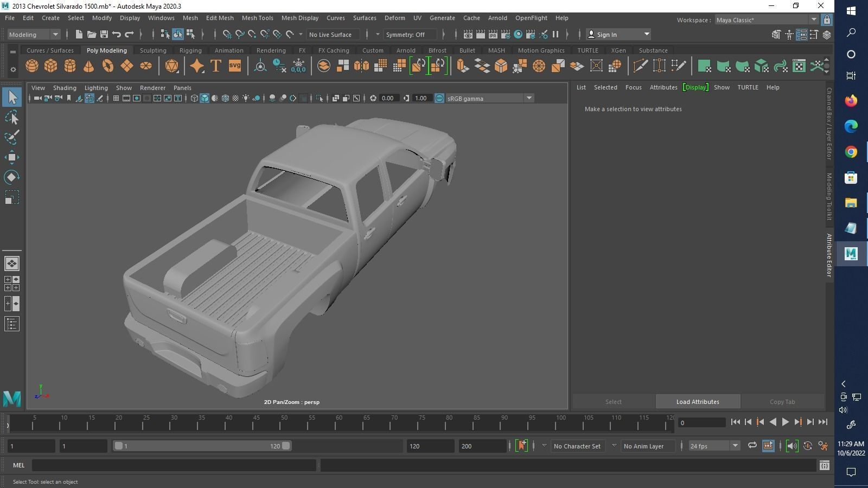Click the New Scene icon
The image size is (868, 488).
tap(79, 34)
